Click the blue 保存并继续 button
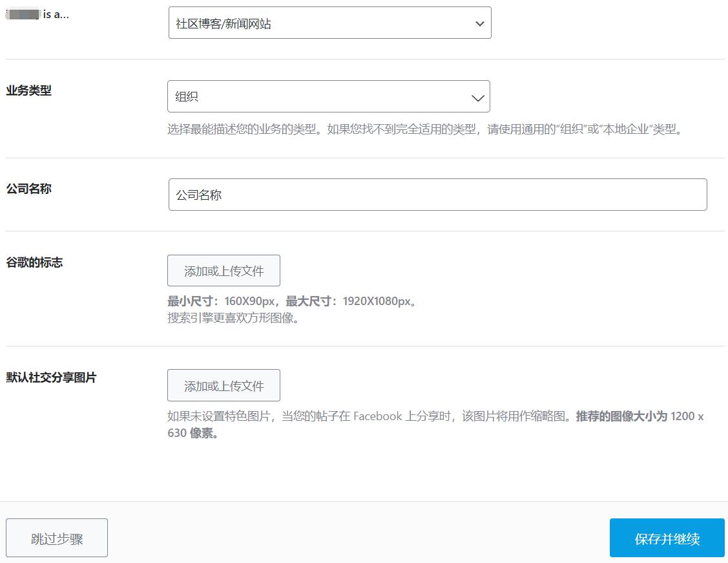The width and height of the screenshot is (728, 563). point(667,538)
